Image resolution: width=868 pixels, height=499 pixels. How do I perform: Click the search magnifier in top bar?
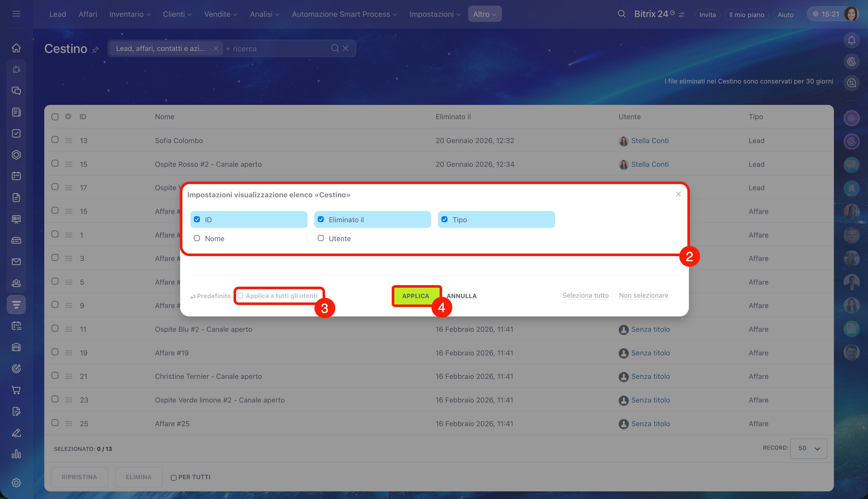click(x=621, y=14)
